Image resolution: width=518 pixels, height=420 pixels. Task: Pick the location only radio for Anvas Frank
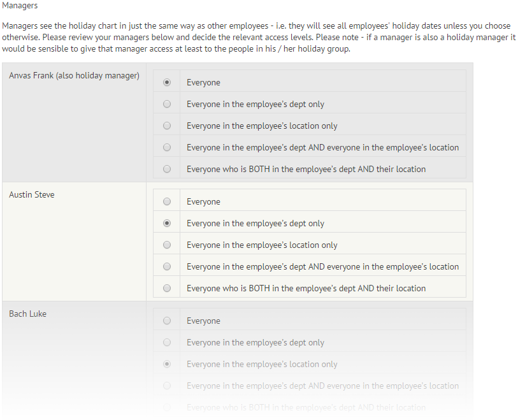pos(167,126)
